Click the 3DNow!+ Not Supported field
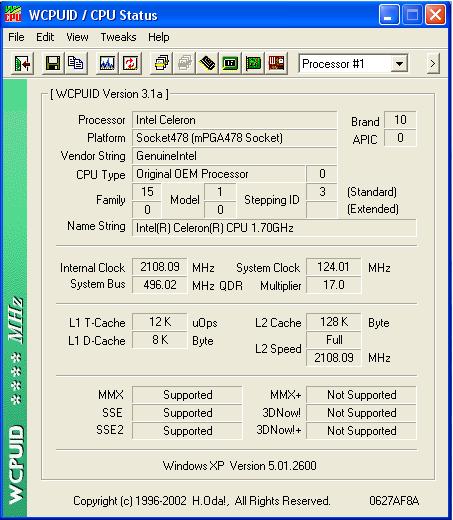The width and height of the screenshot is (453, 520). tap(361, 431)
